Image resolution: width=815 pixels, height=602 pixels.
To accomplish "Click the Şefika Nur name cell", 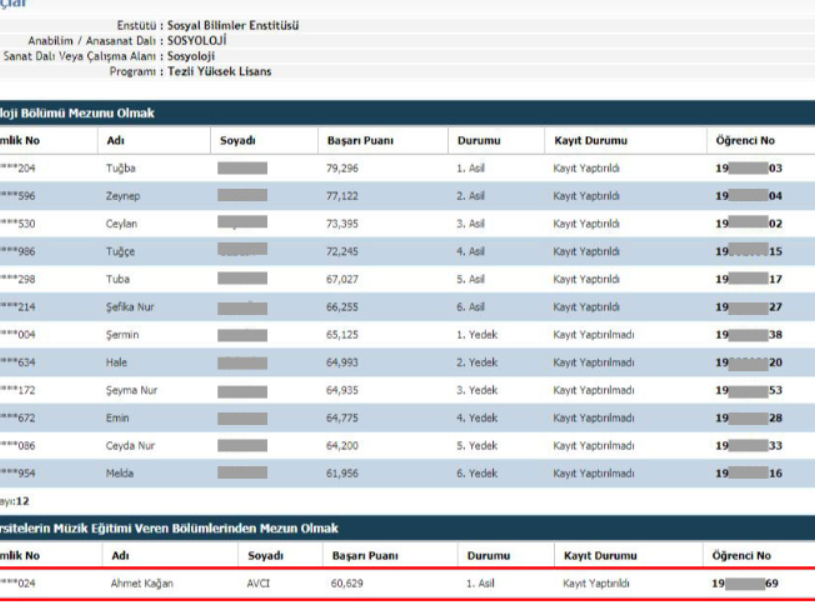I will (128, 309).
